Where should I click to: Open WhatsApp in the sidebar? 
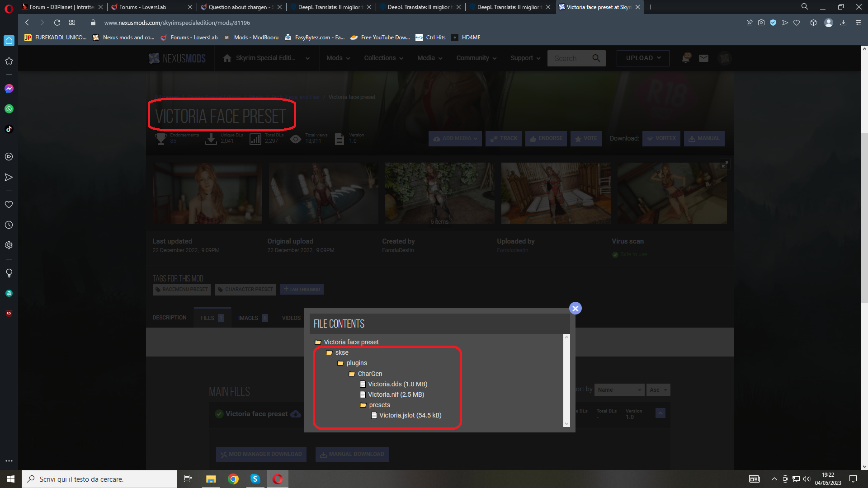coord(9,109)
